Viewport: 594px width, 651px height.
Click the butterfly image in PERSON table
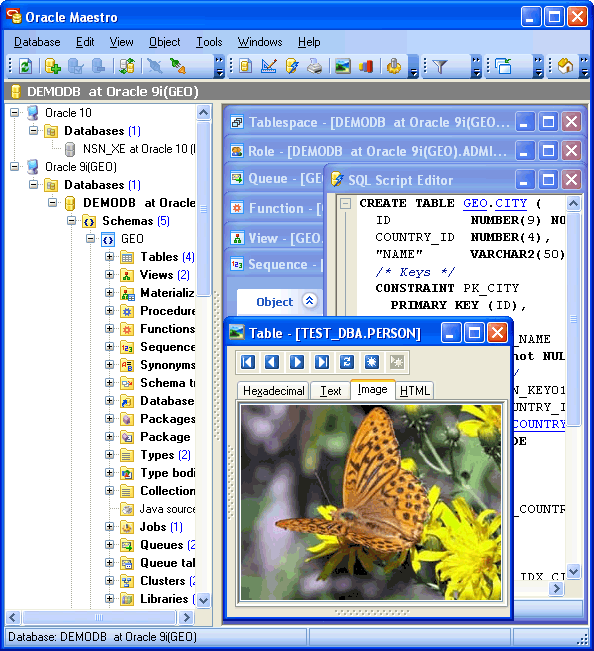[x=372, y=502]
